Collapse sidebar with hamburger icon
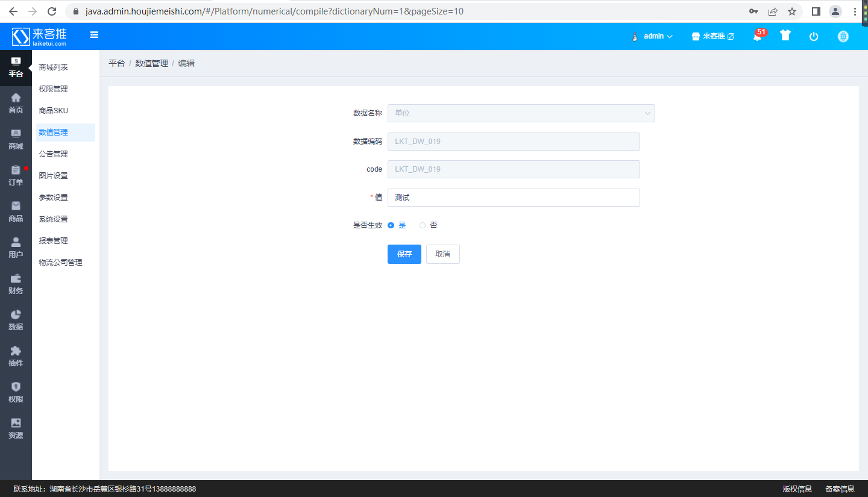 tap(94, 35)
